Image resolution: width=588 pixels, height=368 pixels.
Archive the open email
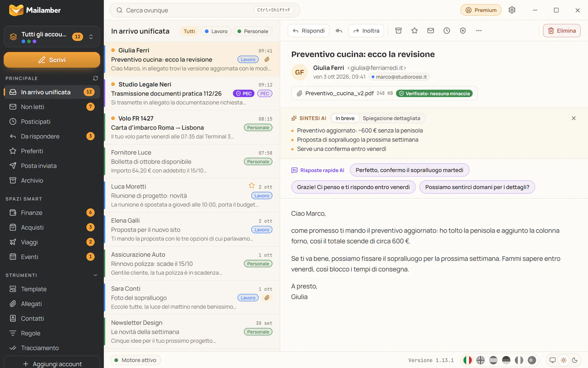point(398,31)
